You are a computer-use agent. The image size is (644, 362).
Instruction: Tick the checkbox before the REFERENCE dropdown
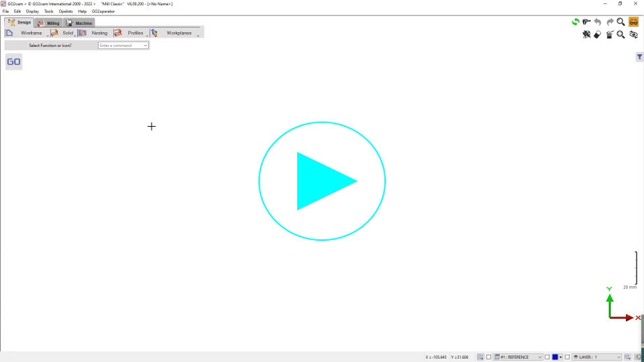pyautogui.click(x=488, y=357)
